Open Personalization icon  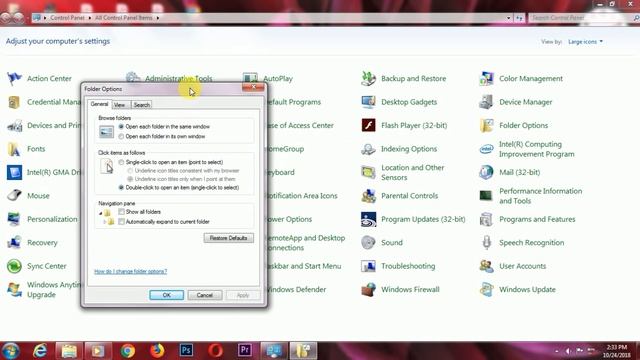[14, 219]
